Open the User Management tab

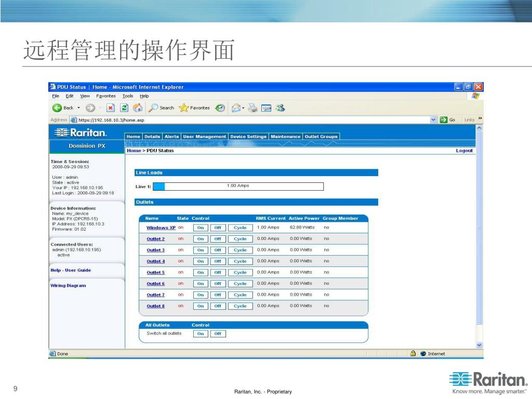click(205, 137)
